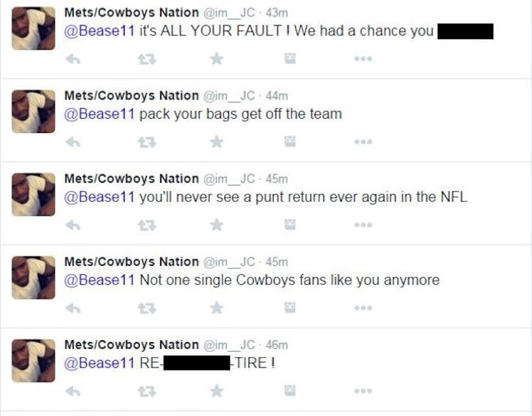Reply to the 'Not one single Cowboys fans' tweet

click(72, 308)
